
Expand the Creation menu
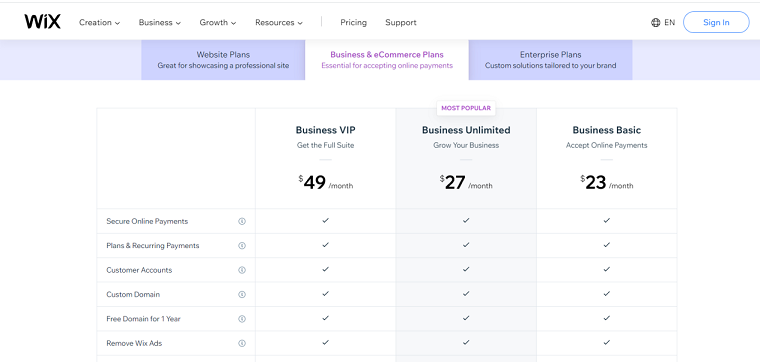click(99, 22)
